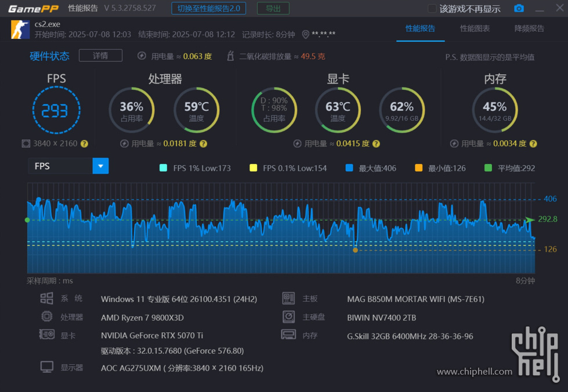The height and width of the screenshot is (392, 568).
Task: Open the help icon beside 0.0034 度
Action: click(533, 144)
